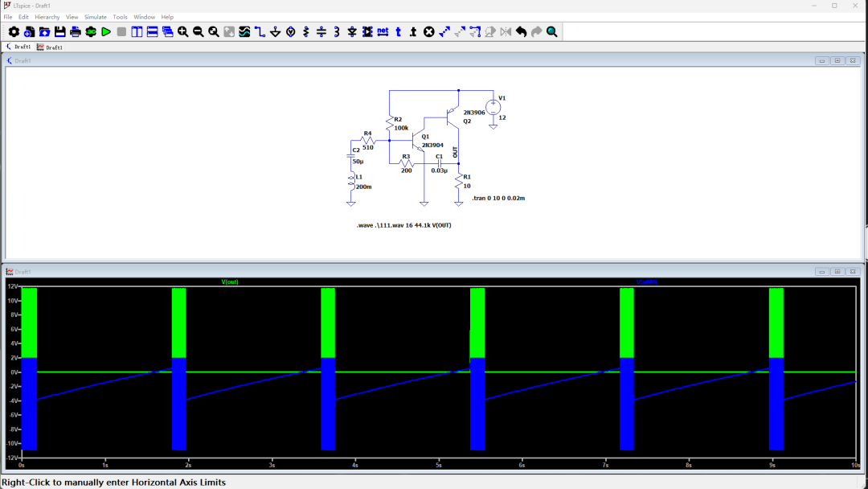Click the Save disk icon
The width and height of the screenshot is (868, 489).
(x=59, y=31)
